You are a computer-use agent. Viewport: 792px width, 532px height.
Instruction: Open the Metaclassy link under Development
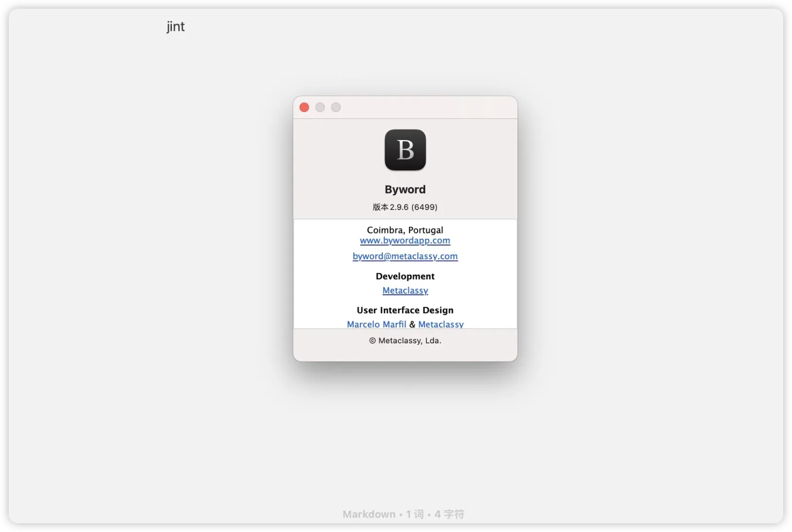pos(405,291)
